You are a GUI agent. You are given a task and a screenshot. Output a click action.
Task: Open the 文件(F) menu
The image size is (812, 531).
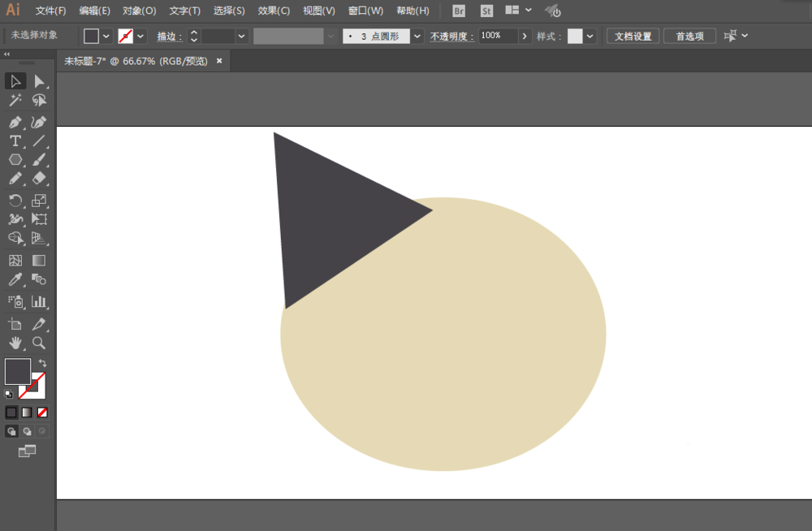pos(50,11)
